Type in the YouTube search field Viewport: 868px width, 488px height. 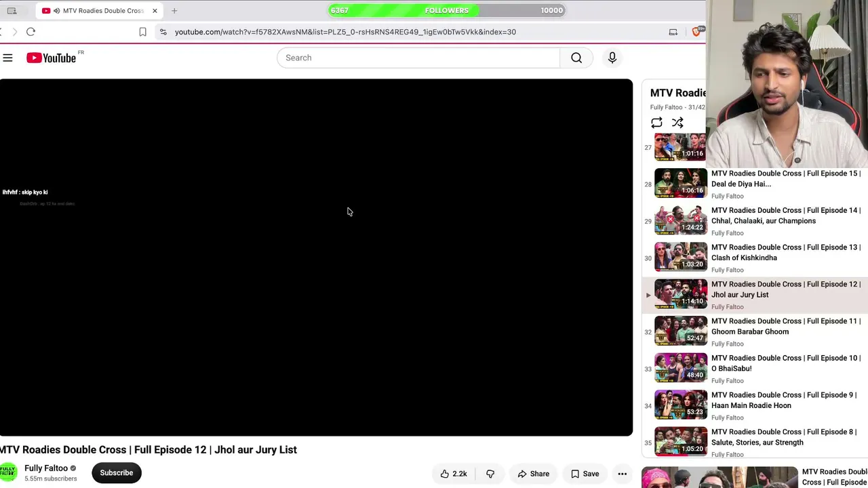click(x=418, y=58)
